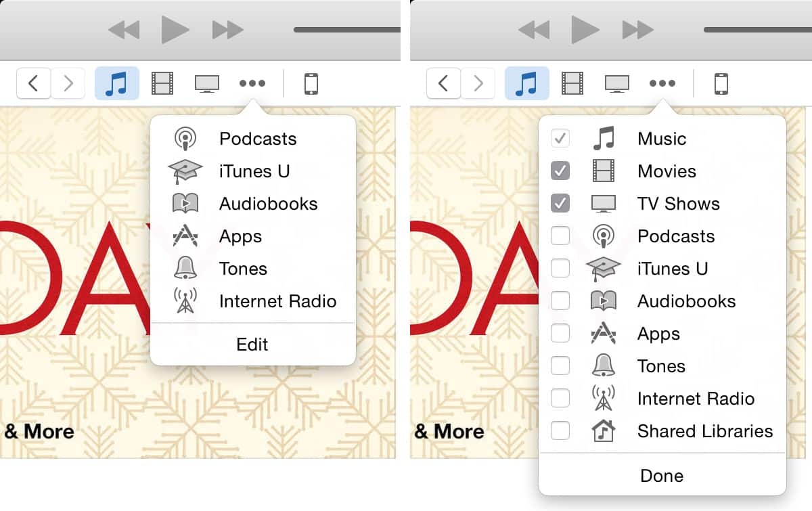
Task: Click the TV Shows label in edit list
Action: 679,204
